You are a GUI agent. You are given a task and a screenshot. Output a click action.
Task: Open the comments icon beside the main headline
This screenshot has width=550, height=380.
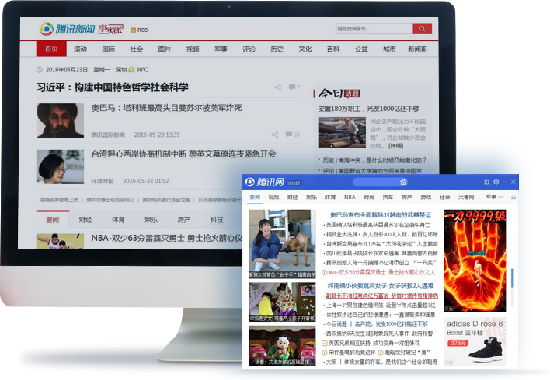(292, 87)
